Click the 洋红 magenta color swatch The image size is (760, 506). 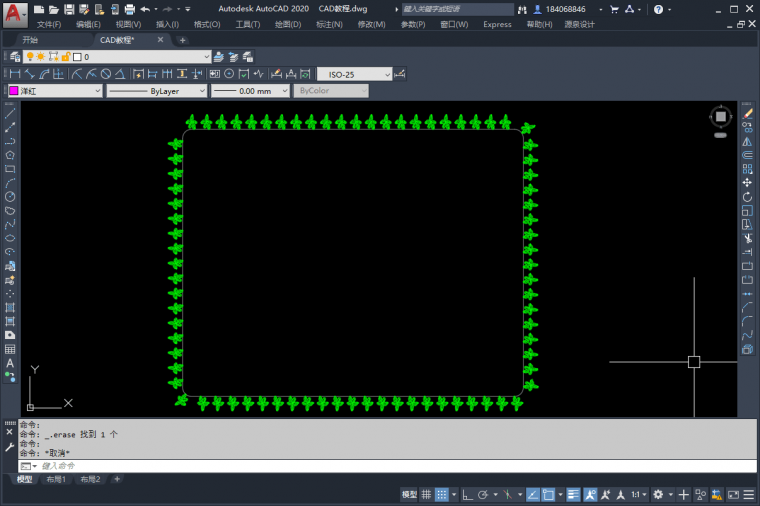(14, 91)
